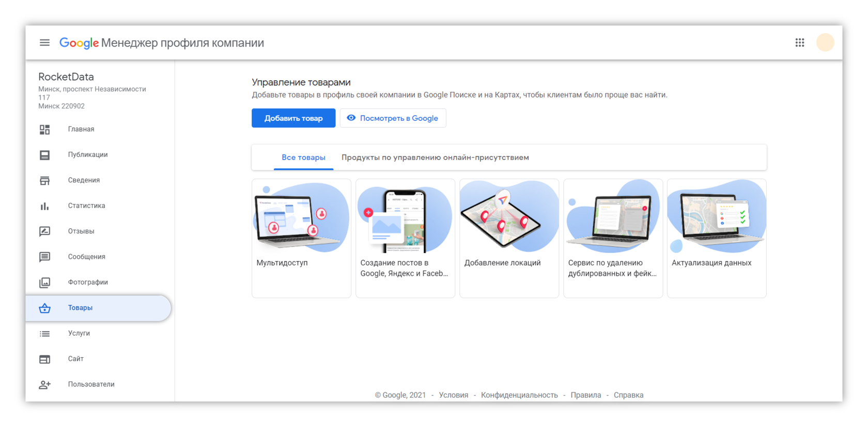The height and width of the screenshot is (427, 868).
Task: Click the Товары basket icon
Action: [45, 308]
